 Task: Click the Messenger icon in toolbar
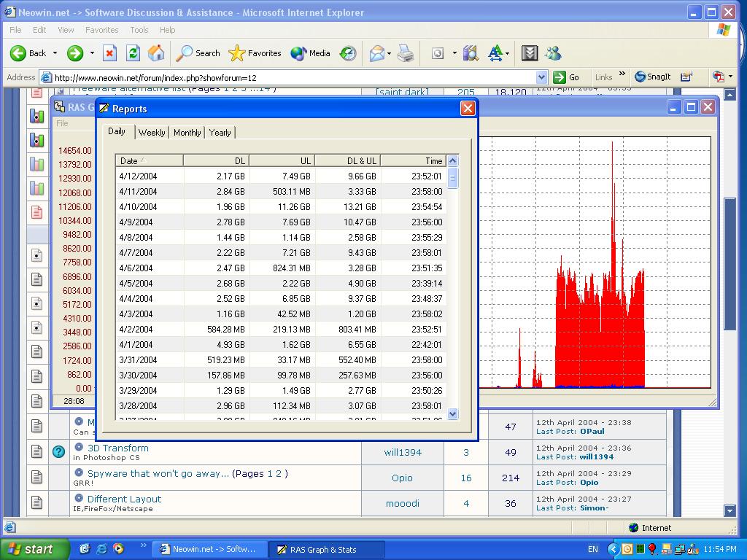coord(553,53)
